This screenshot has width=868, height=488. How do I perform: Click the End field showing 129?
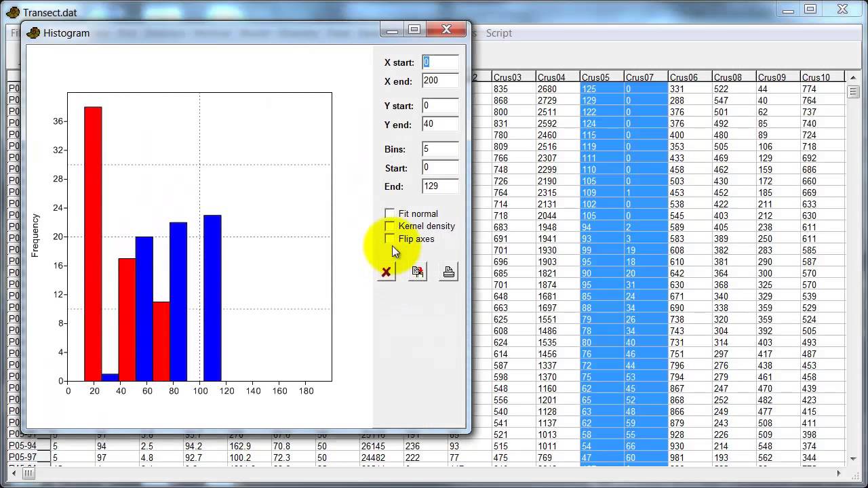click(x=440, y=186)
